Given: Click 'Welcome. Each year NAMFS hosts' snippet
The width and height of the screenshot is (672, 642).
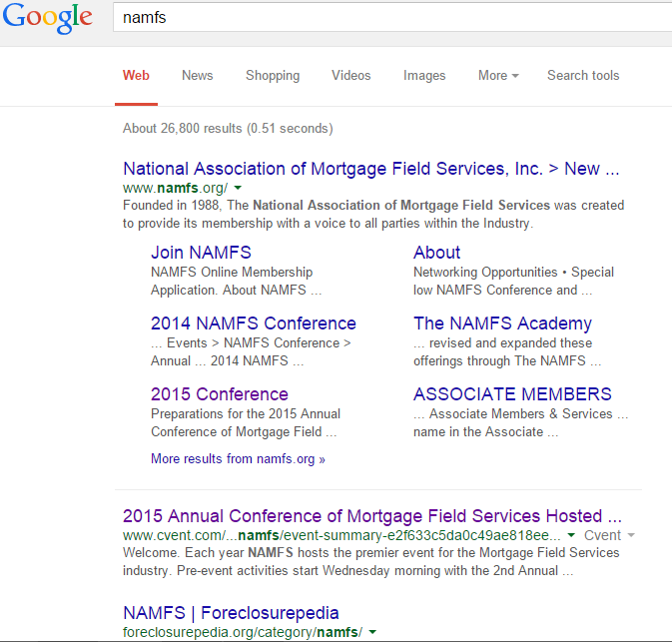Looking at the screenshot, I should 371,562.
